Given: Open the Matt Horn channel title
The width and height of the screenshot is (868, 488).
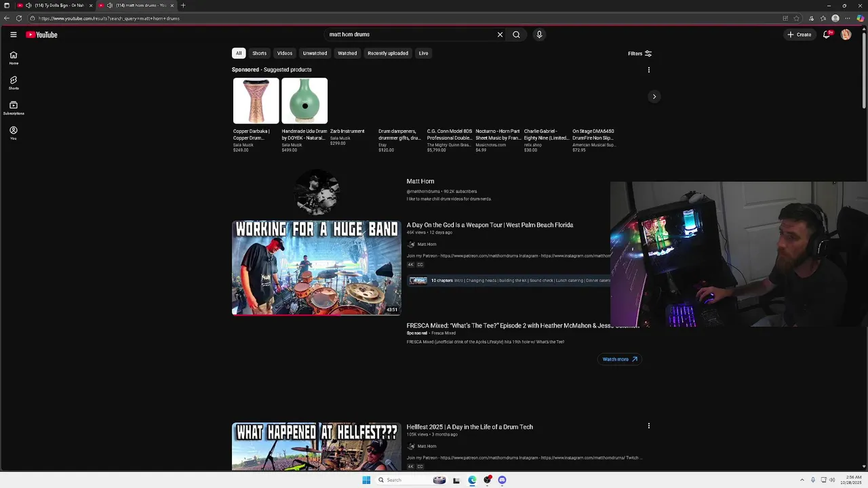Looking at the screenshot, I should point(420,182).
